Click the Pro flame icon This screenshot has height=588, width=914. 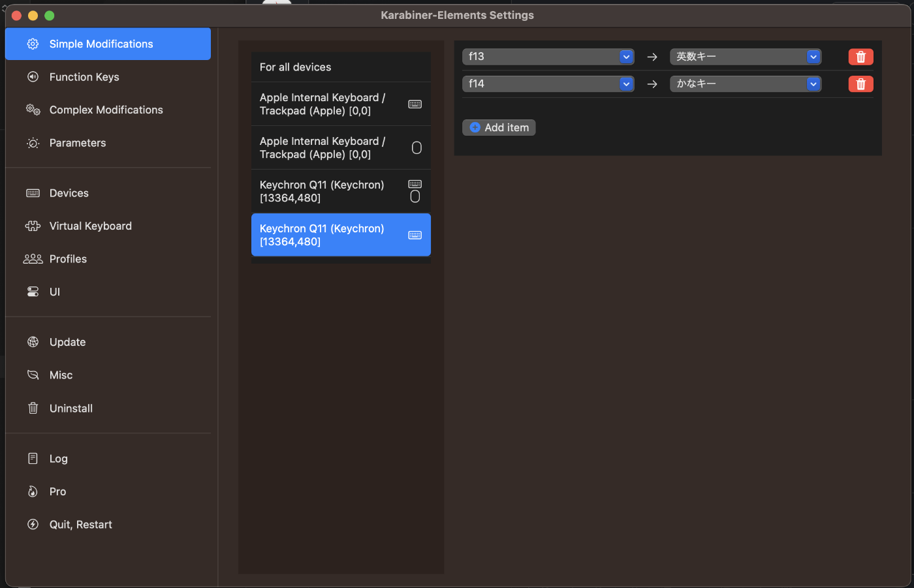(33, 491)
